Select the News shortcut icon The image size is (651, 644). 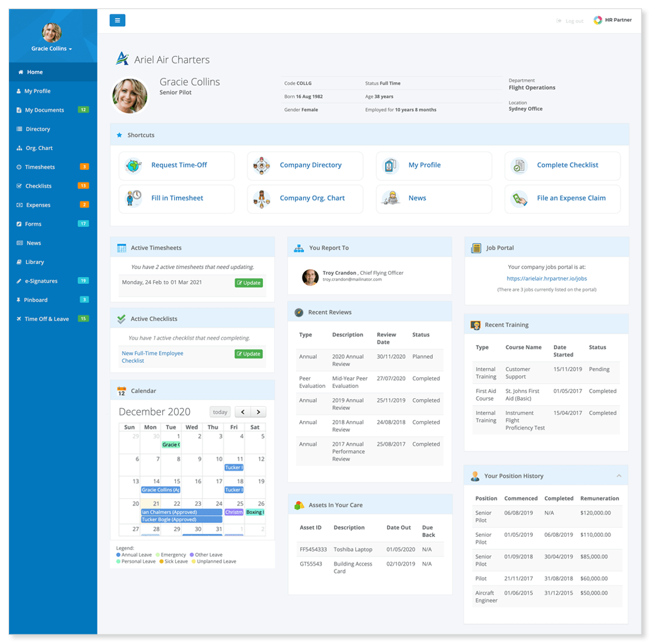coord(391,199)
